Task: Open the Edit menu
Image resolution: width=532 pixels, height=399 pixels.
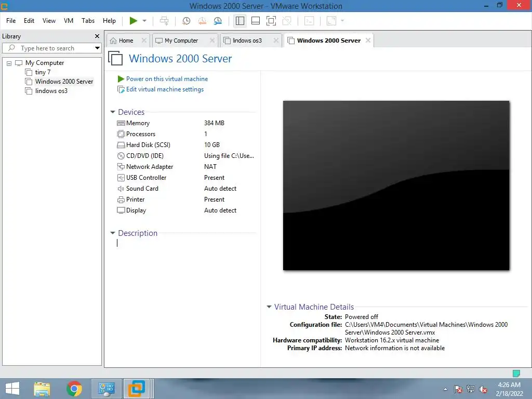Action: click(x=29, y=21)
